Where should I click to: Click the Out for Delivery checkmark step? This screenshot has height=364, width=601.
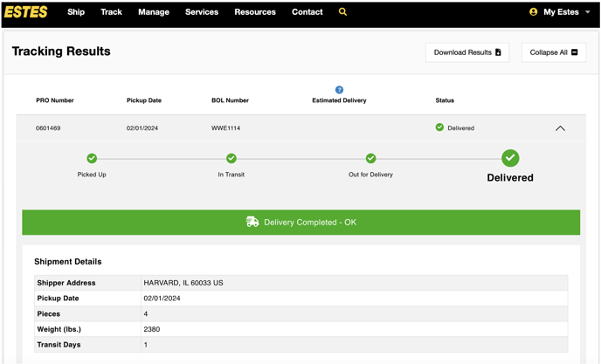coord(370,158)
